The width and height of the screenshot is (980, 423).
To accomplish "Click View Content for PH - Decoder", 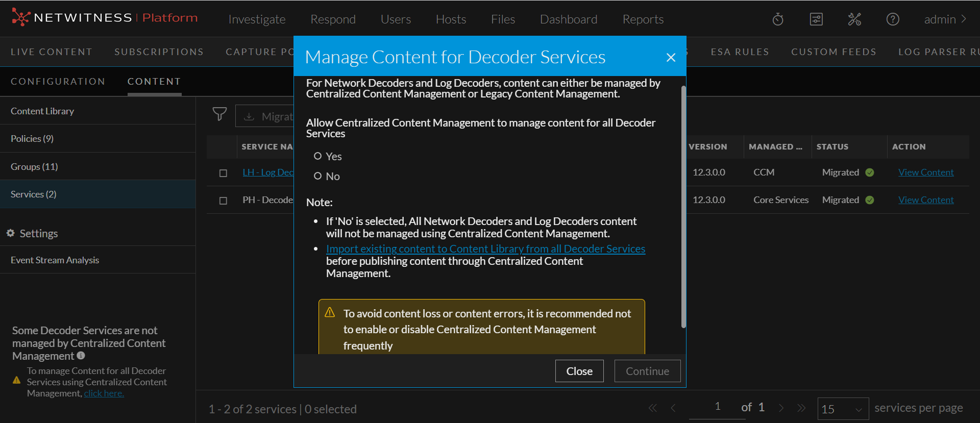I will click(x=926, y=200).
